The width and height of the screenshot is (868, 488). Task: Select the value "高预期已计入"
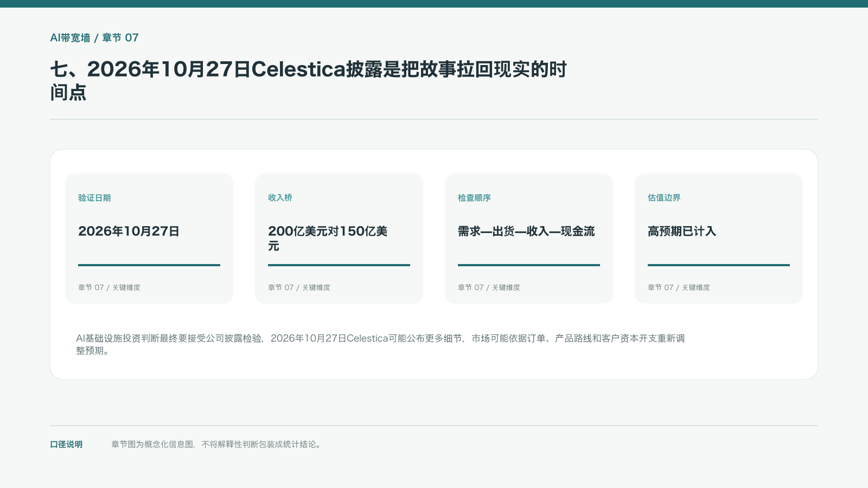[682, 232]
